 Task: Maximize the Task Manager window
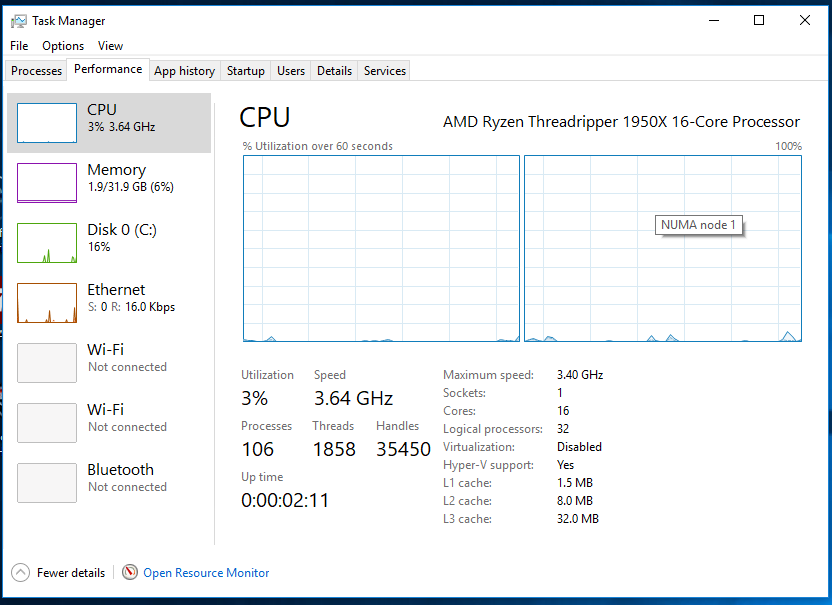click(x=759, y=20)
